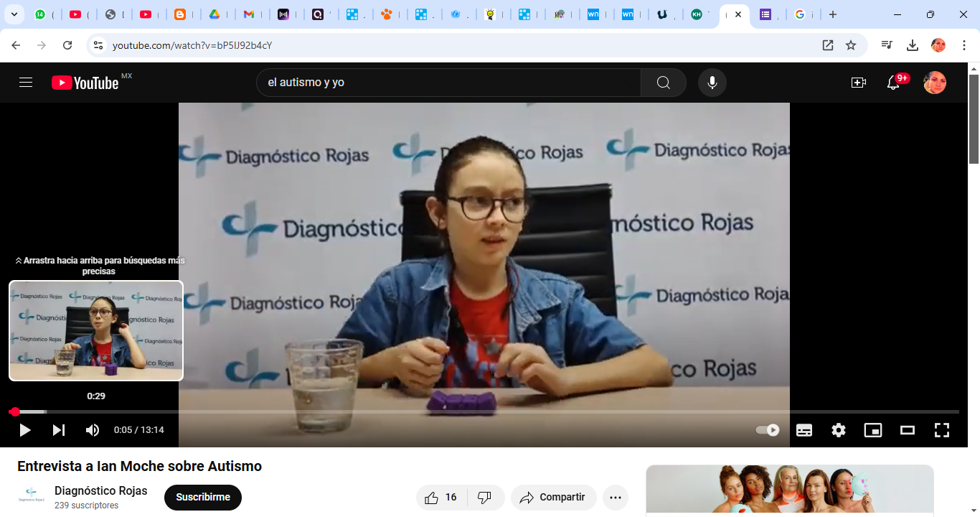Skip to the next video

point(59,430)
